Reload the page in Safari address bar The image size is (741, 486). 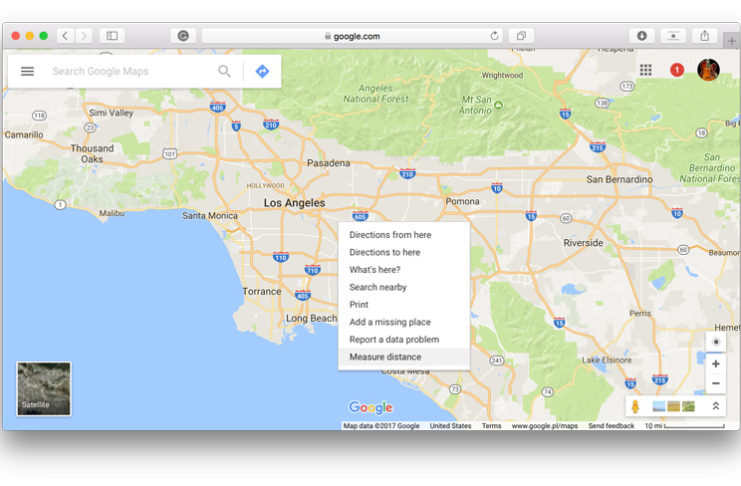click(494, 36)
